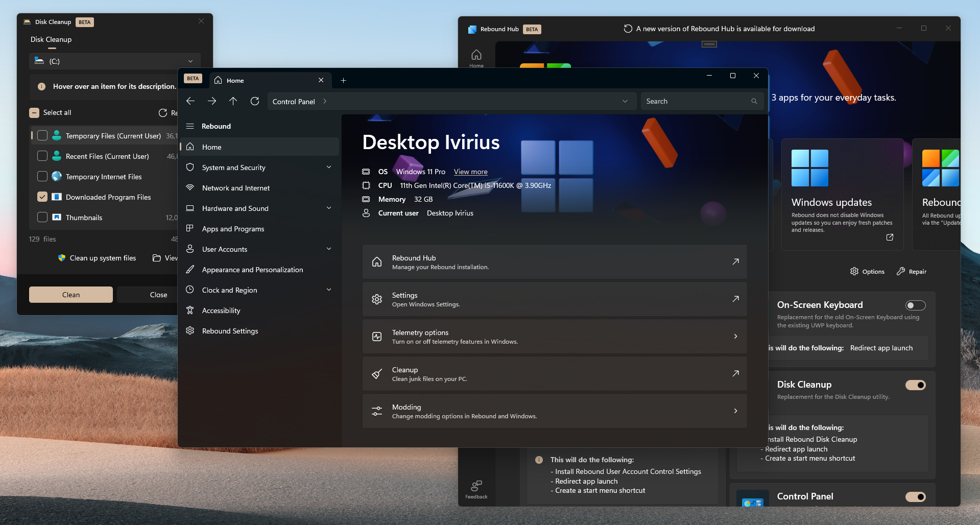Check Temporary Internet Files

(x=42, y=176)
